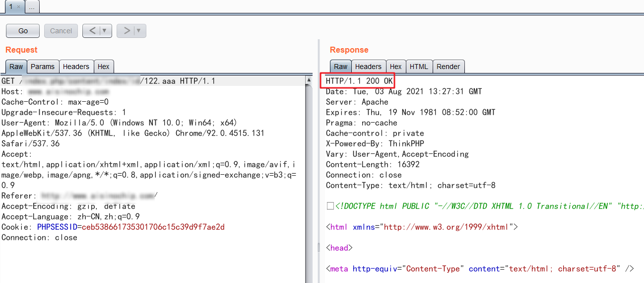The width and height of the screenshot is (644, 283).
Task: Go back with the previous-request arrow
Action: pyautogui.click(x=92, y=31)
